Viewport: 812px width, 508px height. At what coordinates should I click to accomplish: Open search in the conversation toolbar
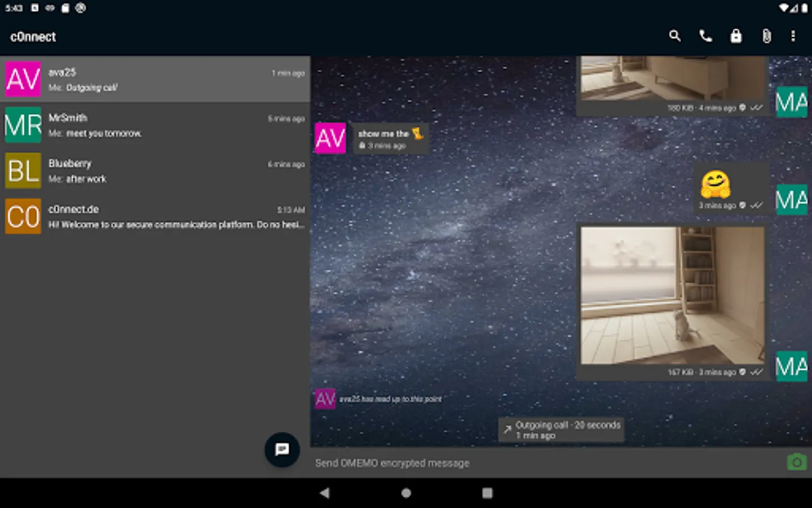(674, 36)
